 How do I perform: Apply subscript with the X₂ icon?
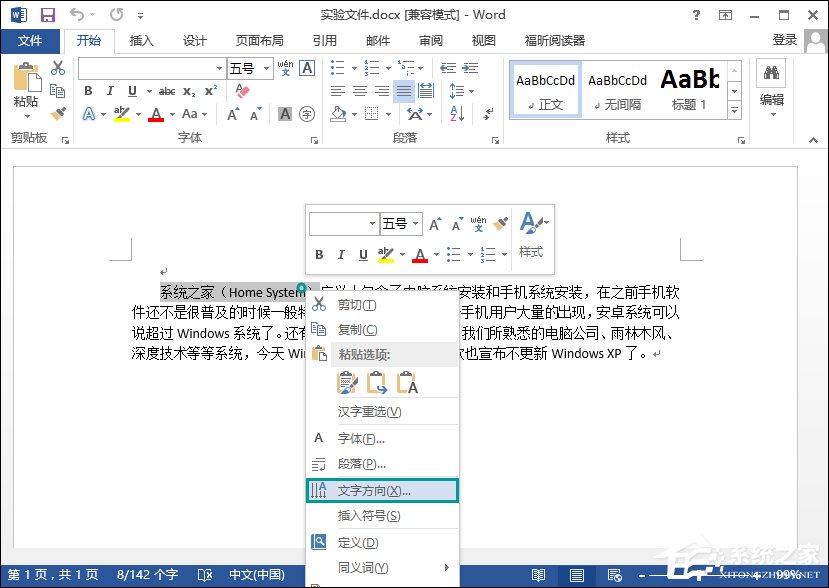189,91
